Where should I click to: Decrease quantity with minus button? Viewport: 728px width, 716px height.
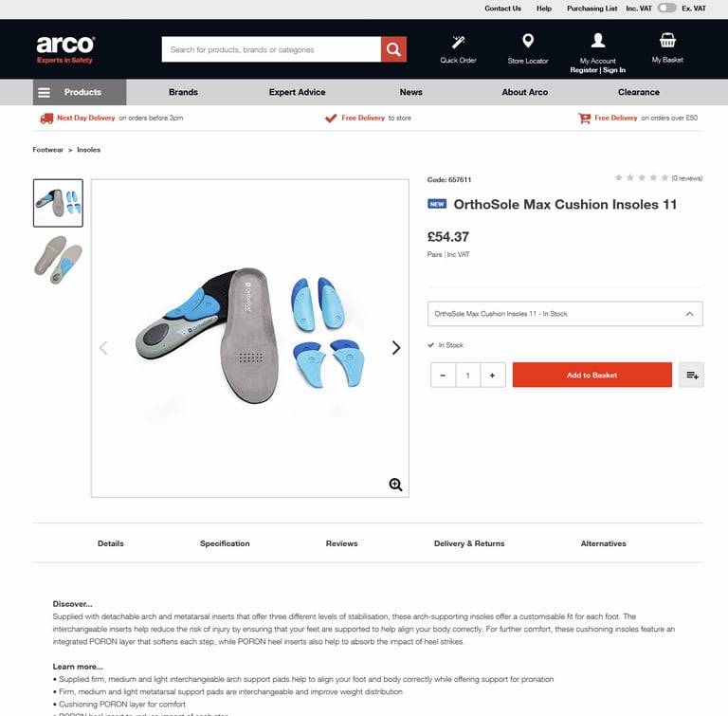pyautogui.click(x=443, y=375)
